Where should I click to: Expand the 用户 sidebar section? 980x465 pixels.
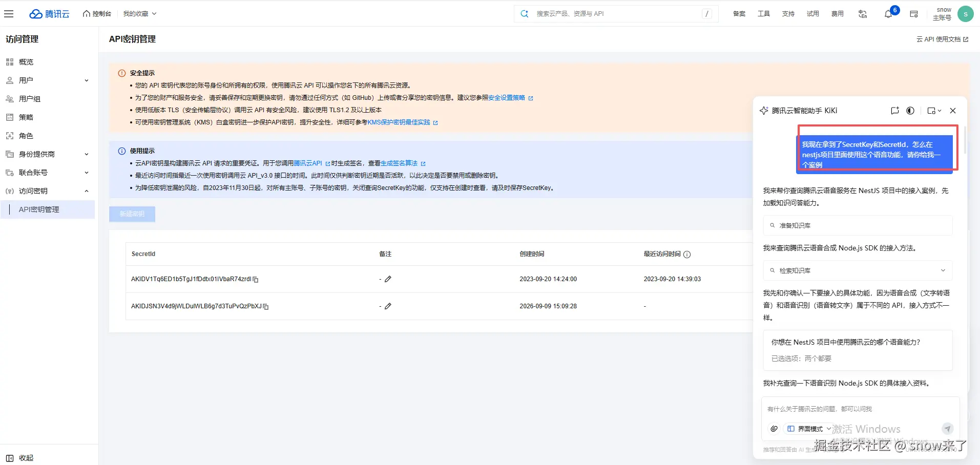tap(48, 80)
